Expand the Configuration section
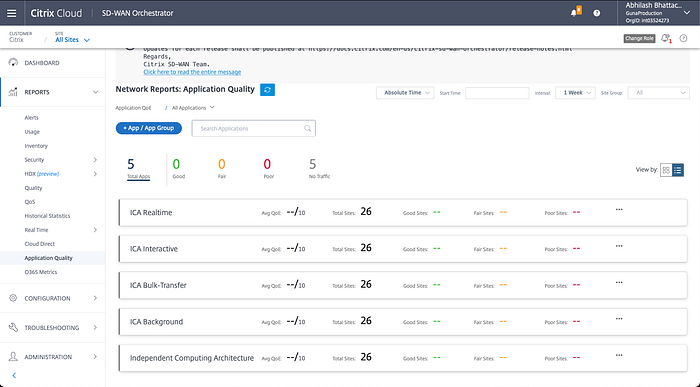Image resolution: width=700 pixels, height=387 pixels. (x=95, y=298)
